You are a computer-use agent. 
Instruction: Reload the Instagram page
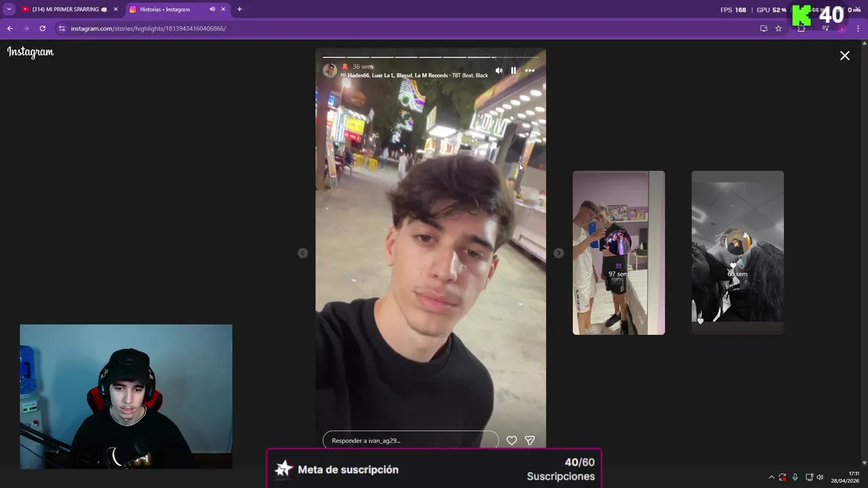point(42,28)
